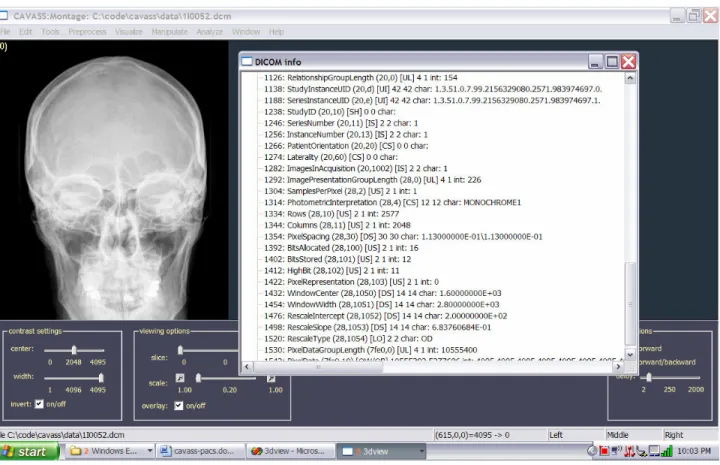Select the RescaleType row
The height and width of the screenshot is (465, 720).
click(x=348, y=339)
